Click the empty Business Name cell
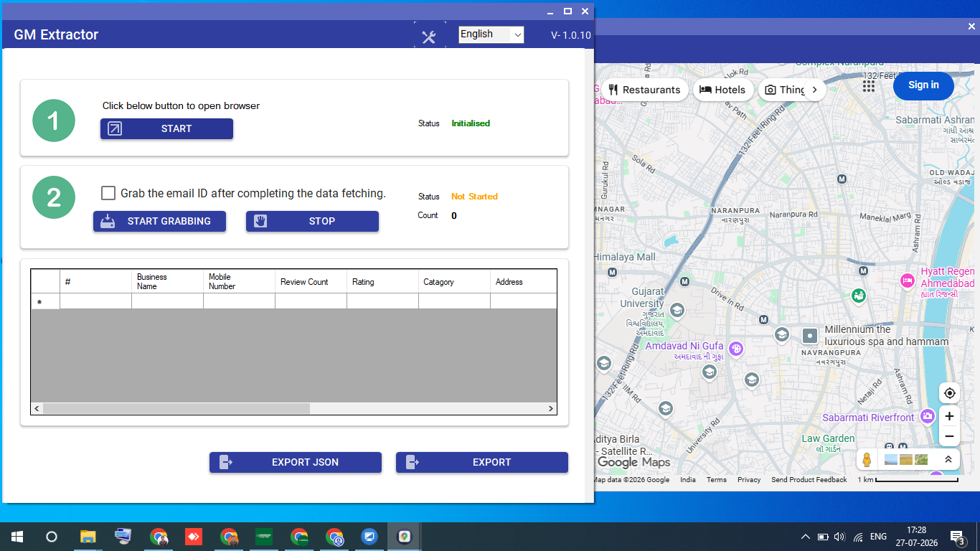The width and height of the screenshot is (980, 551). point(167,301)
